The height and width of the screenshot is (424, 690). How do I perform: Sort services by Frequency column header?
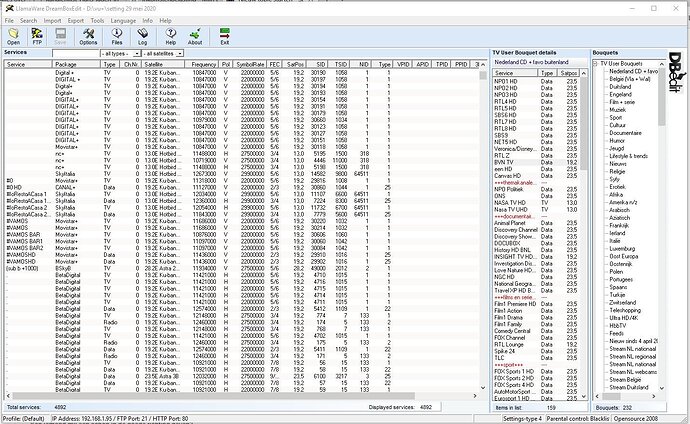click(201, 64)
